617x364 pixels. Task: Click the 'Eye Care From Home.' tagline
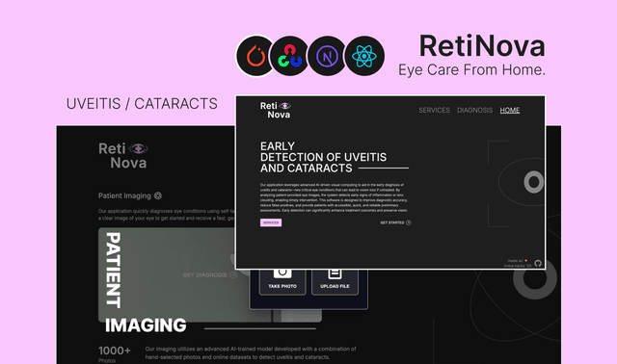click(x=471, y=69)
